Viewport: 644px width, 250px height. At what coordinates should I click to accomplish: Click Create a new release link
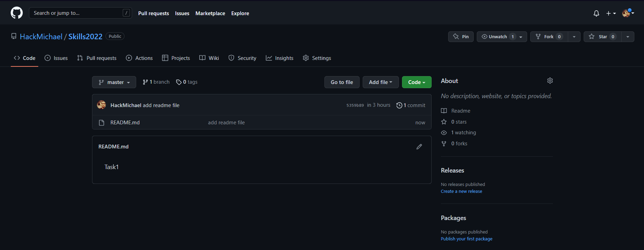point(461,191)
